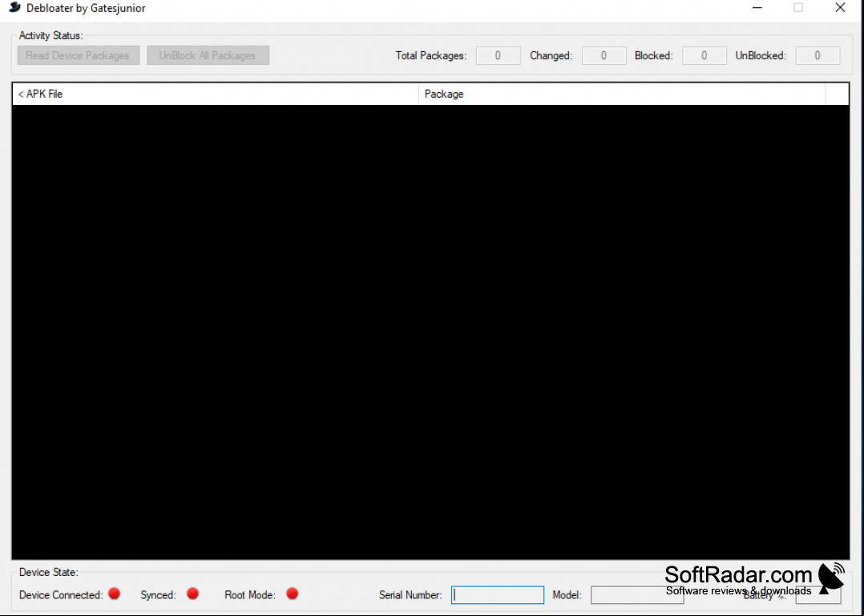Click the Model: label text
Screen dimensions: 864x616
point(567,595)
